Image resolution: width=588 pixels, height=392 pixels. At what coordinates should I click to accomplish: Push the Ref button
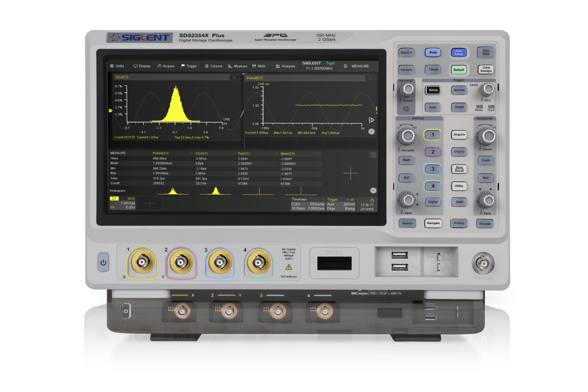[406, 178]
